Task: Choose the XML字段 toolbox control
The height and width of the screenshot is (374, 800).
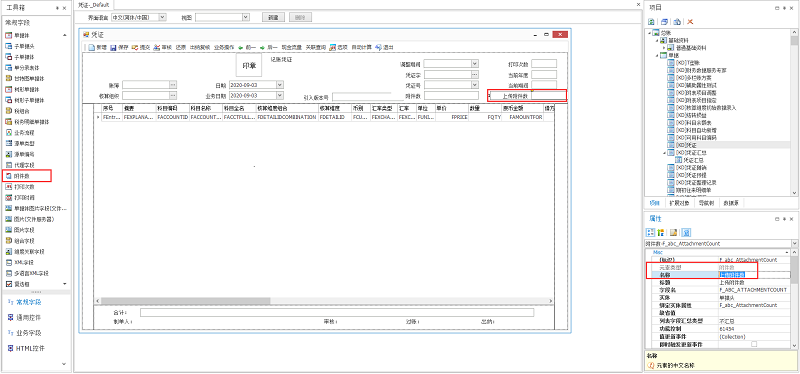Action: [19, 262]
